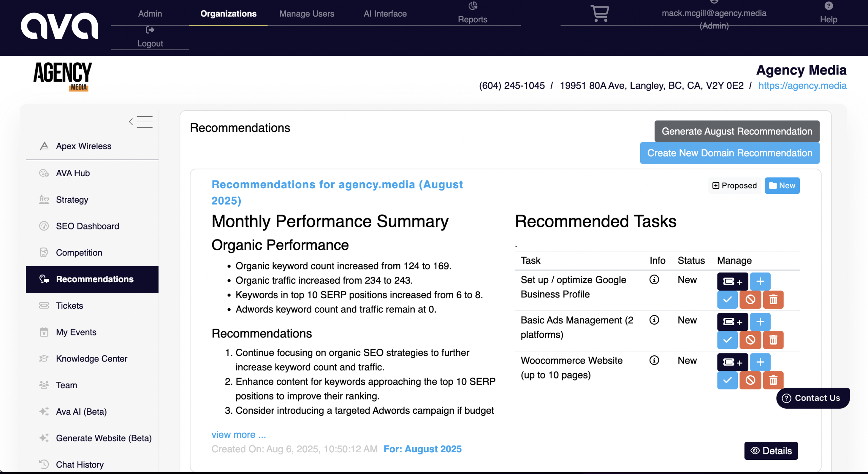Click Generate August Recommendation button
This screenshot has width=868, height=474.
pos(737,131)
